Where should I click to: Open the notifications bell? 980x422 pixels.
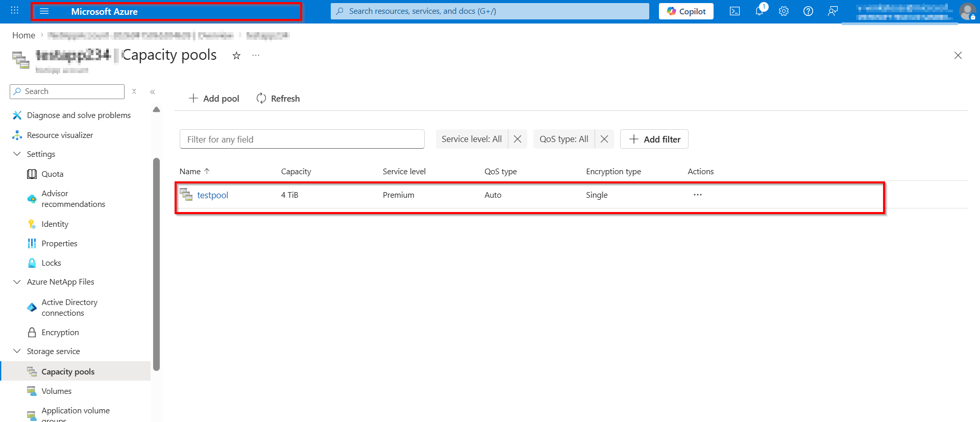click(759, 11)
